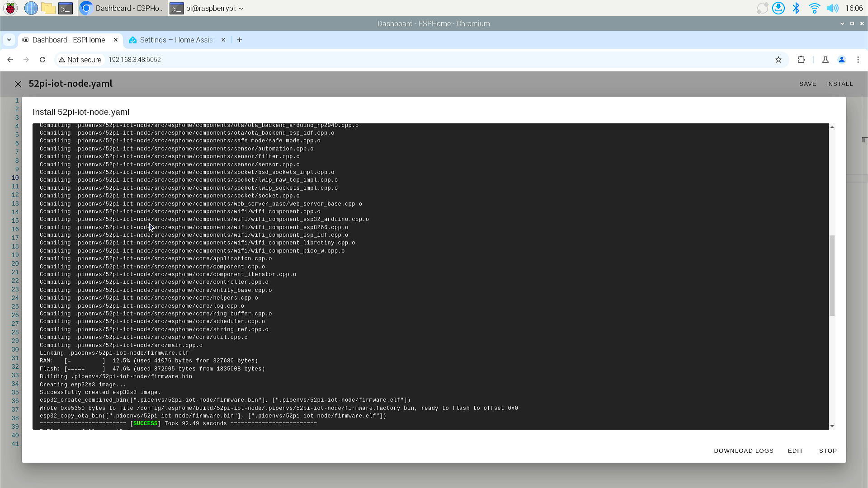The height and width of the screenshot is (488, 868).
Task: Click the address bar URL 192.168.3.48:6052
Action: tap(135, 60)
